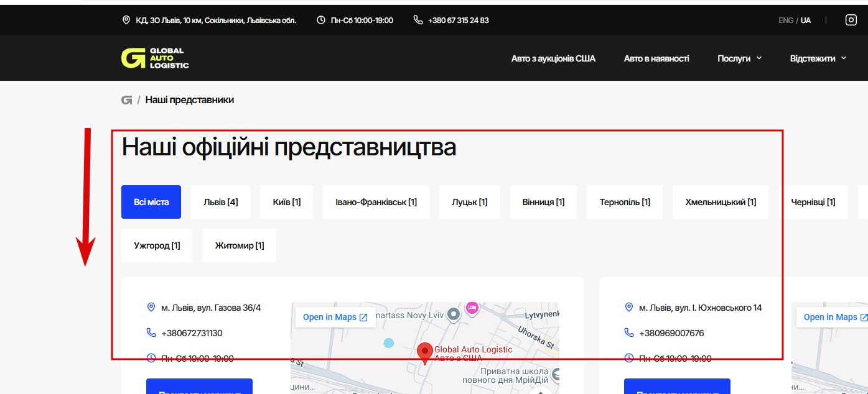
Task: Click the phone icon beside +380 67 315 24 83
Action: (418, 20)
